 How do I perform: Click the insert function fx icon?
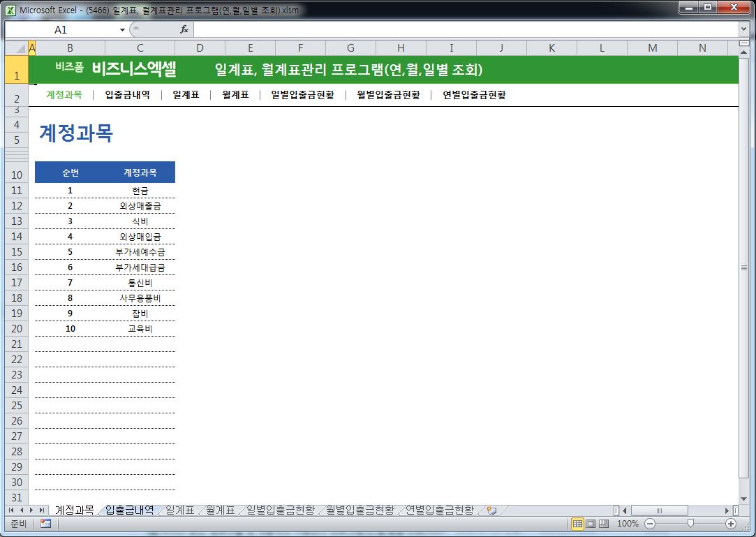(184, 29)
